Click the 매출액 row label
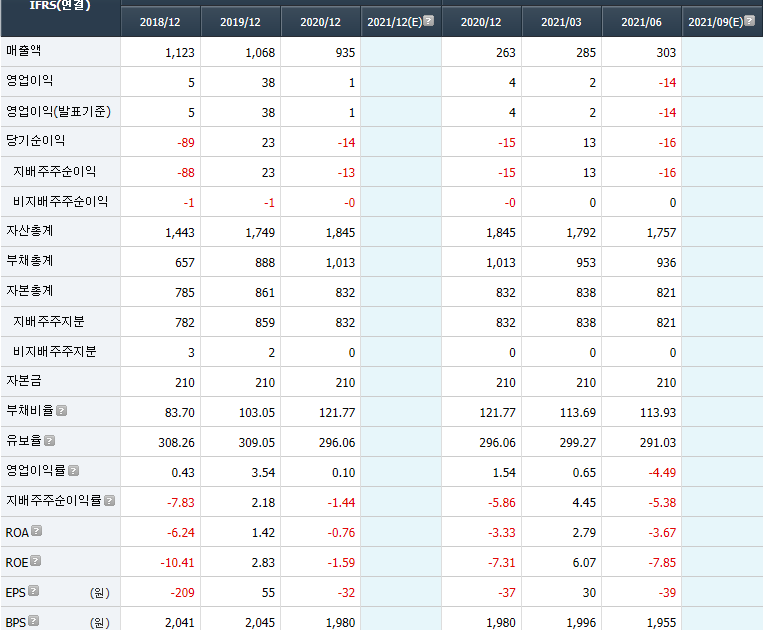 [x=23, y=51]
